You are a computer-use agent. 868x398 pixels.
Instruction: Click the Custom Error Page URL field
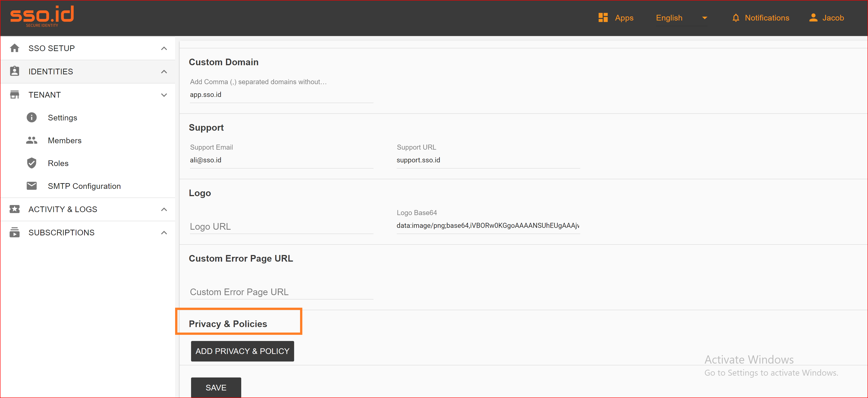(x=281, y=292)
